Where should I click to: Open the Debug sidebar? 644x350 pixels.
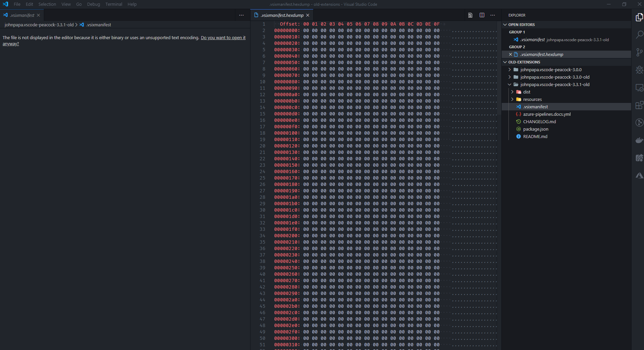pyautogui.click(x=639, y=70)
